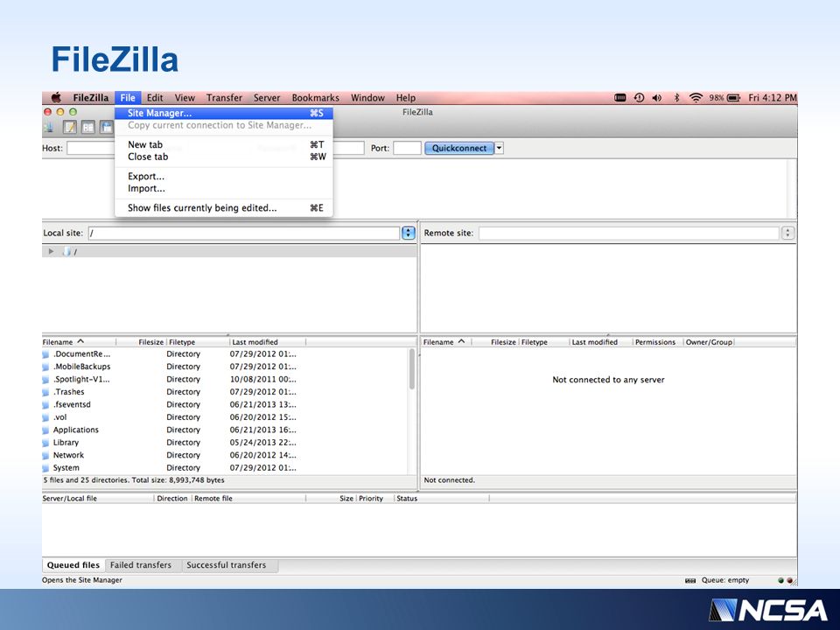Select Import... in the File menu
Viewport: 840px width, 630px height.
tap(224, 189)
